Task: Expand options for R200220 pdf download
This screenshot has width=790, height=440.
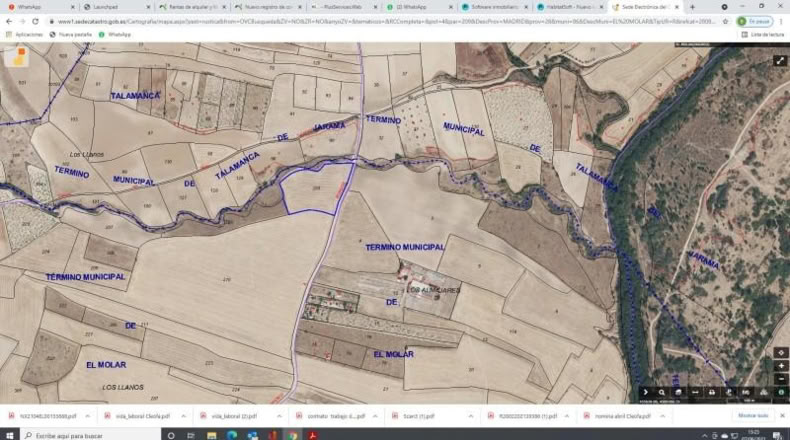Action: point(566,416)
